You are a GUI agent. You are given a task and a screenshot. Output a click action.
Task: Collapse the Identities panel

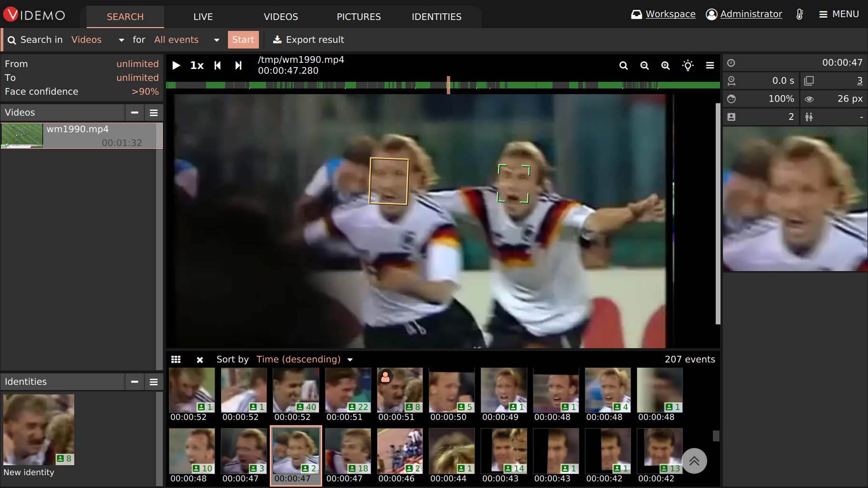coord(135,382)
